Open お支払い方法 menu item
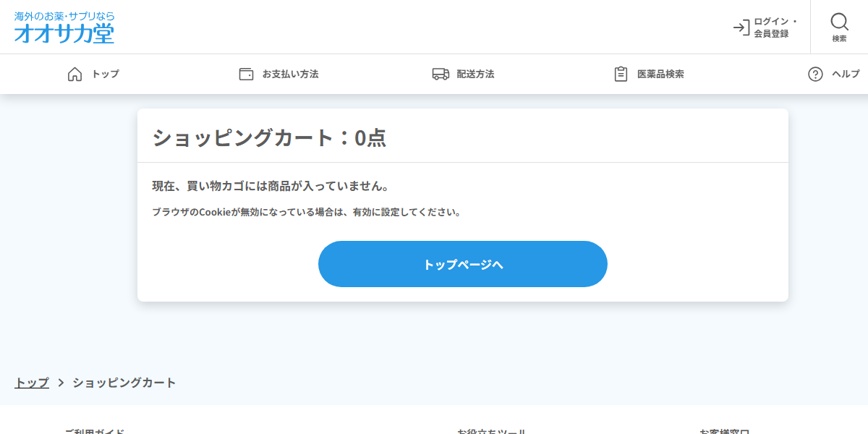The image size is (868, 434). [290, 74]
